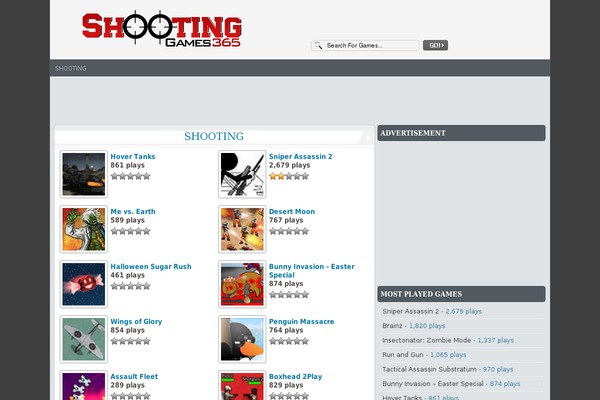Click the Hover Tanks title link
Image resolution: width=600 pixels, height=400 pixels.
point(133,157)
